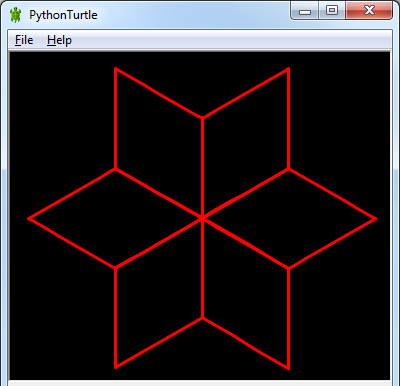Maximize the PythonTurtle window
The image size is (400, 386).
(x=332, y=10)
